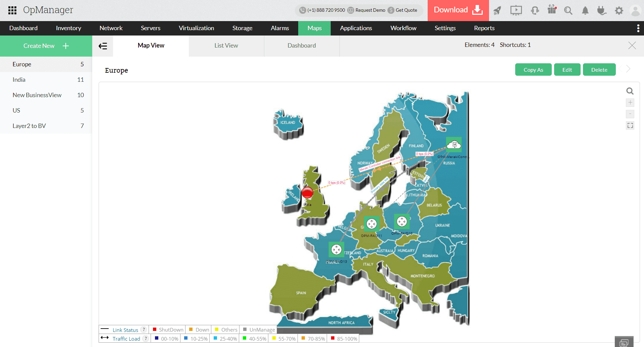Open the Workflow menu
This screenshot has width=644, height=347.
coord(404,28)
